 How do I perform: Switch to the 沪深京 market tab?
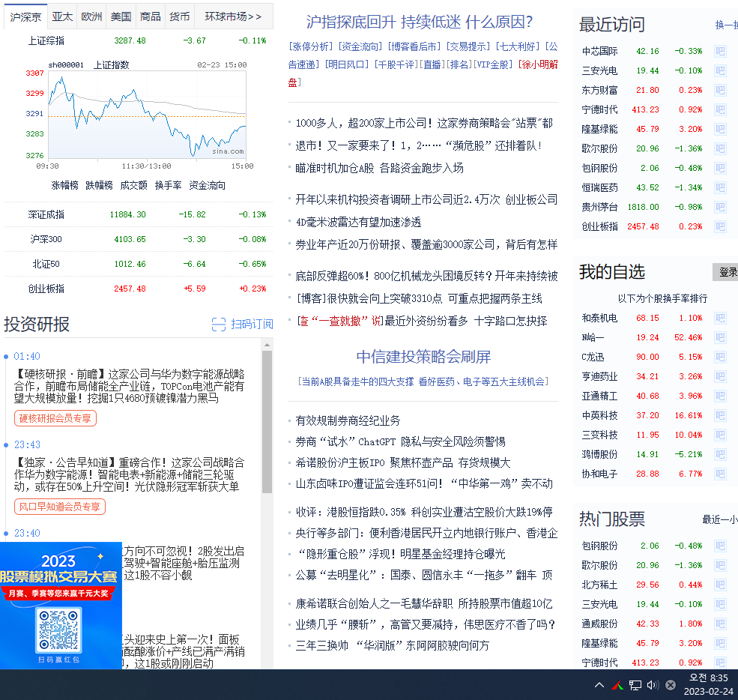point(25,17)
